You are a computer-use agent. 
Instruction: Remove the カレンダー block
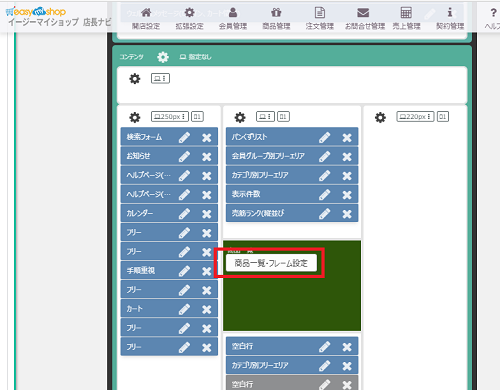click(207, 214)
